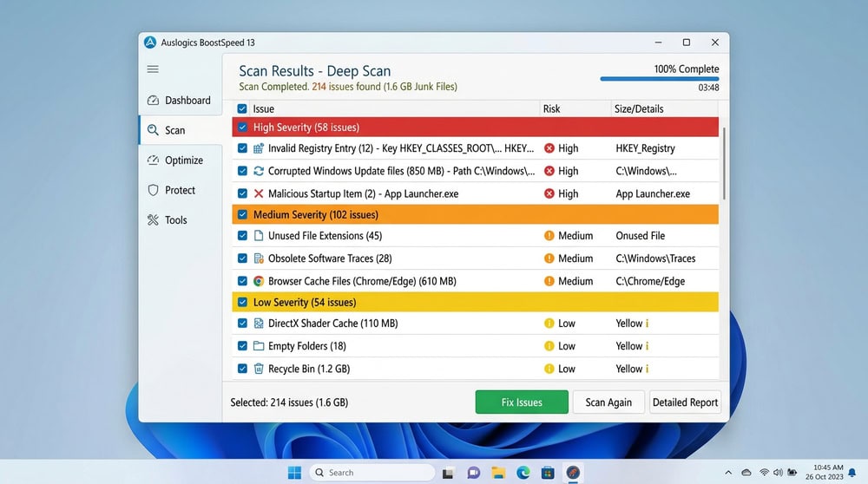The image size is (868, 484).
Task: Click the Recycle Bin trash icon
Action: click(259, 369)
